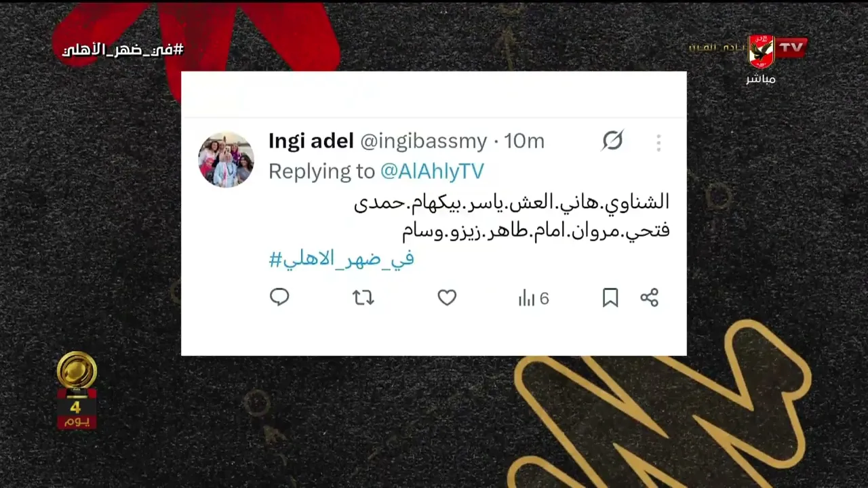
Task: Click the 10m timestamp of tweet
Action: point(524,141)
